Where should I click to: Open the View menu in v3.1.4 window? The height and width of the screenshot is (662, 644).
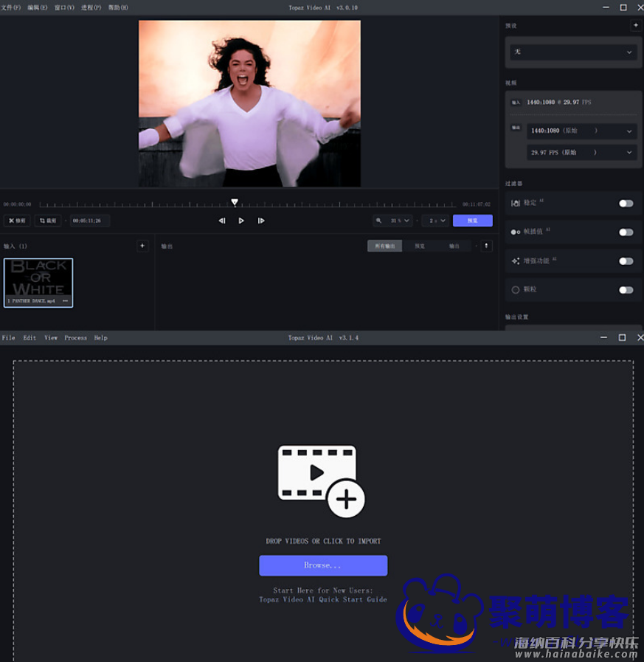pos(51,338)
